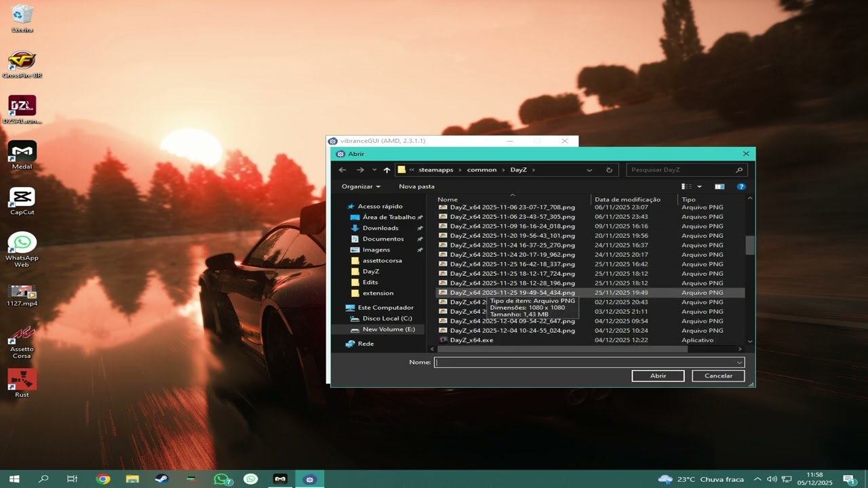Open the Lixeira recycle bin icon
Screen dimensions: 868x488
(x=22, y=18)
